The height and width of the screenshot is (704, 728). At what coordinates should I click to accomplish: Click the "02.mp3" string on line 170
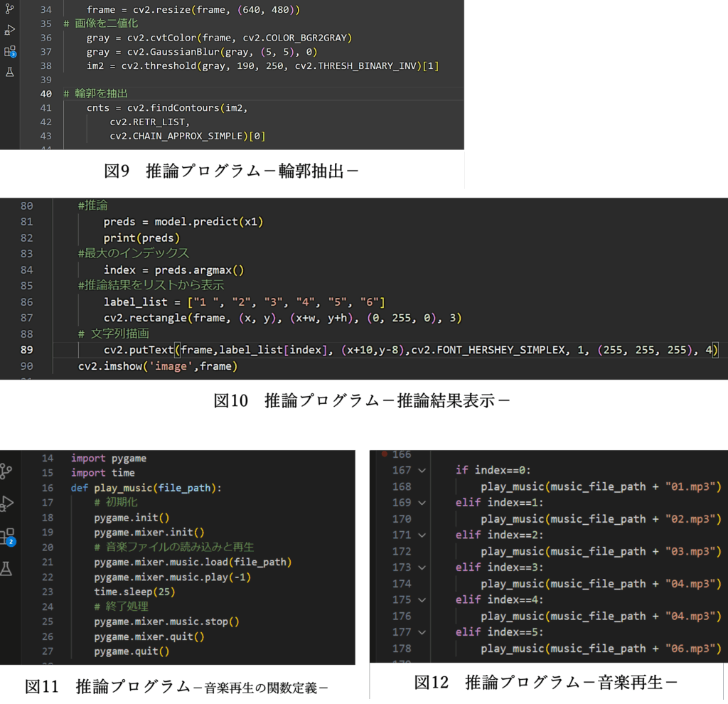[691, 519]
